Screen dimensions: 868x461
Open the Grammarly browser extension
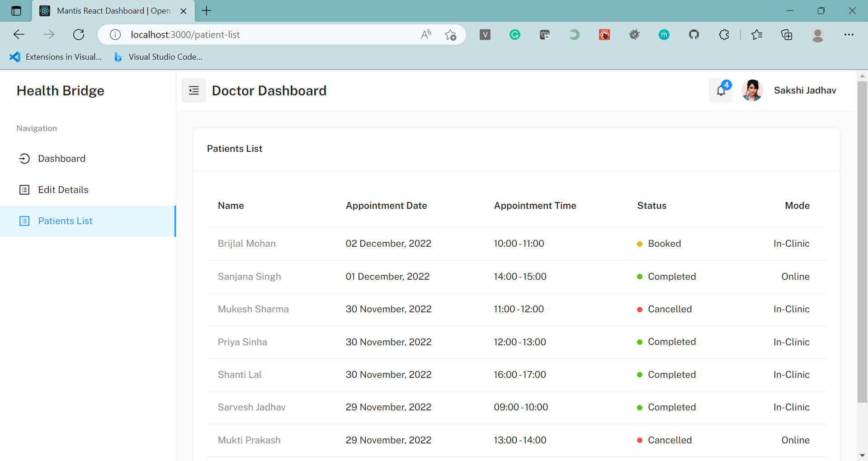click(x=515, y=34)
